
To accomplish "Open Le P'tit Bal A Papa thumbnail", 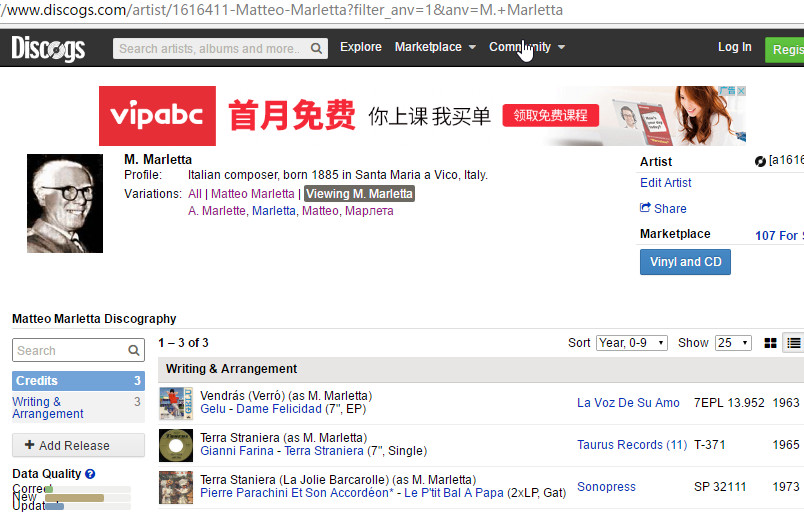I will click(176, 488).
